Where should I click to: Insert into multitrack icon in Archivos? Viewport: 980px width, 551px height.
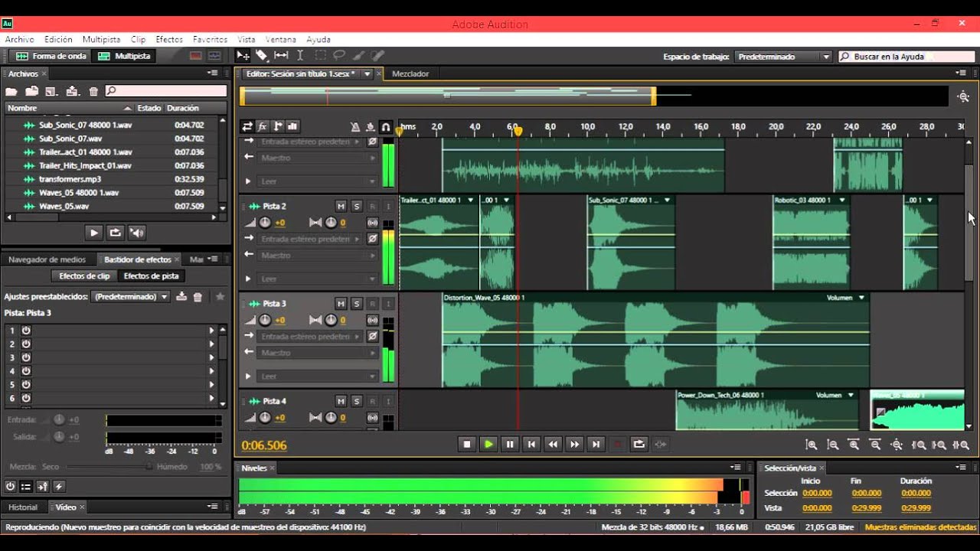click(73, 91)
